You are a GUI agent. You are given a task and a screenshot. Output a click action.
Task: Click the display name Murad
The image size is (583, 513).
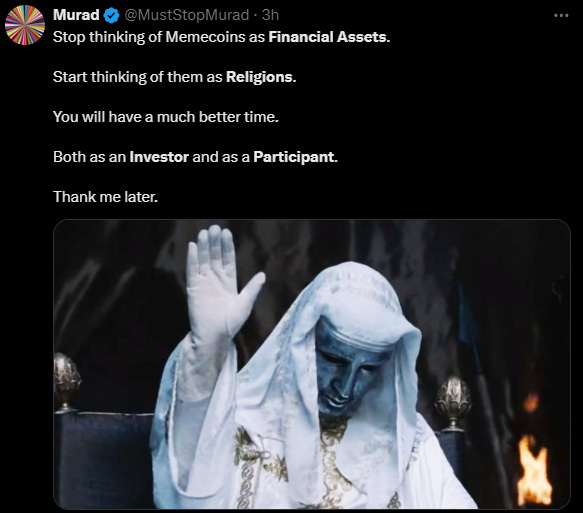76,15
